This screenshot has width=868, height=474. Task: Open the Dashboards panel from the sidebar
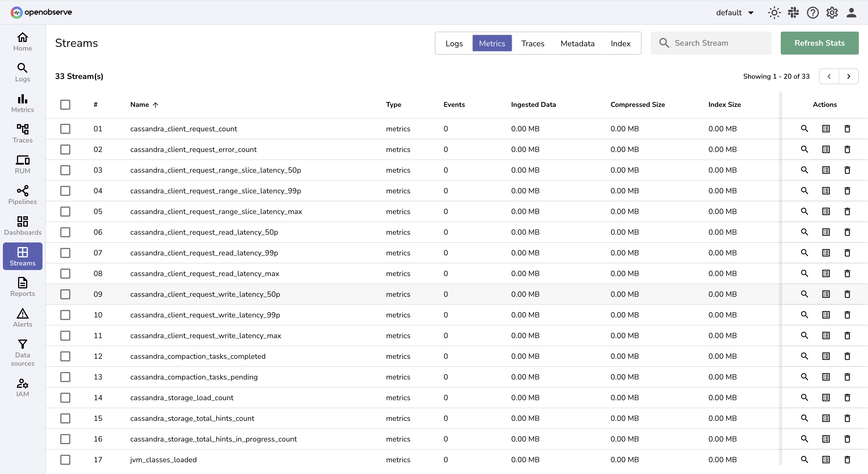pos(22,225)
